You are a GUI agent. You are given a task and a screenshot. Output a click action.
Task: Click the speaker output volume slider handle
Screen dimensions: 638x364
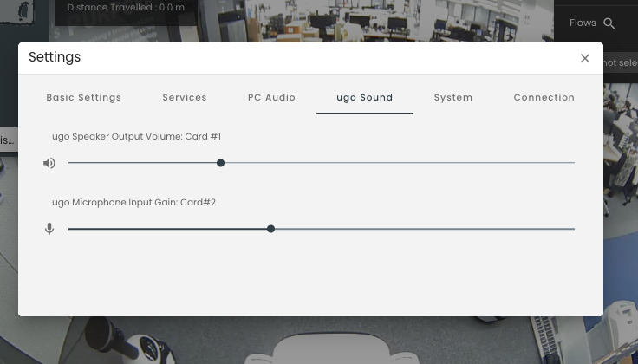(220, 163)
